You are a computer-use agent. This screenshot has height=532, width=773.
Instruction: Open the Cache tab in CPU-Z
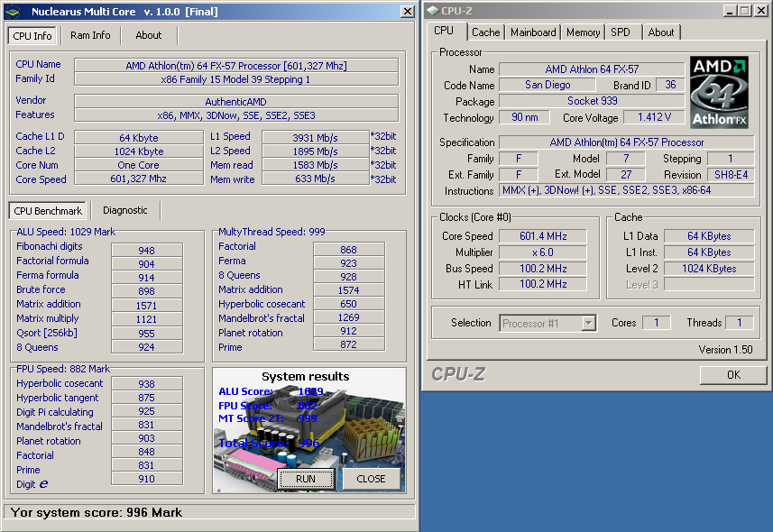point(485,32)
